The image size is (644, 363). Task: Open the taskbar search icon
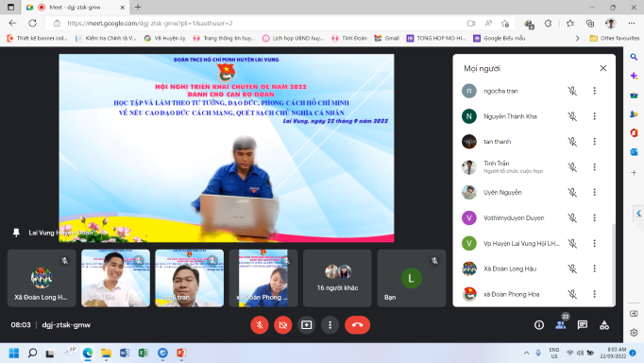click(32, 354)
